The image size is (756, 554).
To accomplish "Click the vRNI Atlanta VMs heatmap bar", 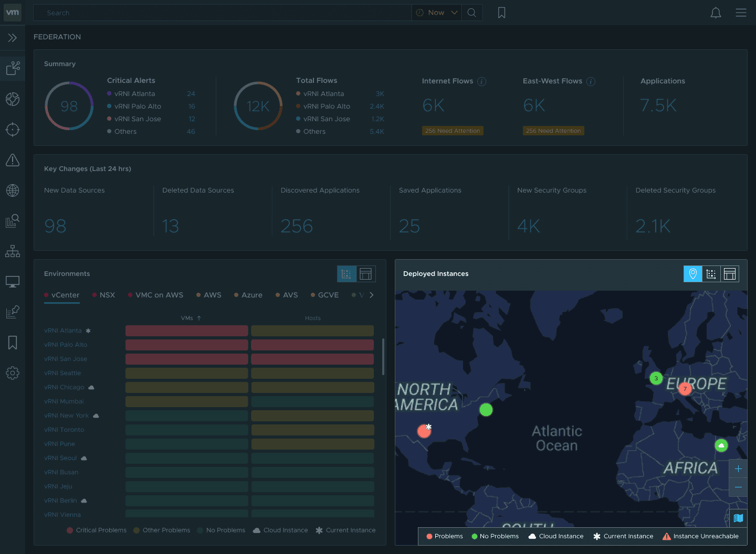I will (x=187, y=331).
